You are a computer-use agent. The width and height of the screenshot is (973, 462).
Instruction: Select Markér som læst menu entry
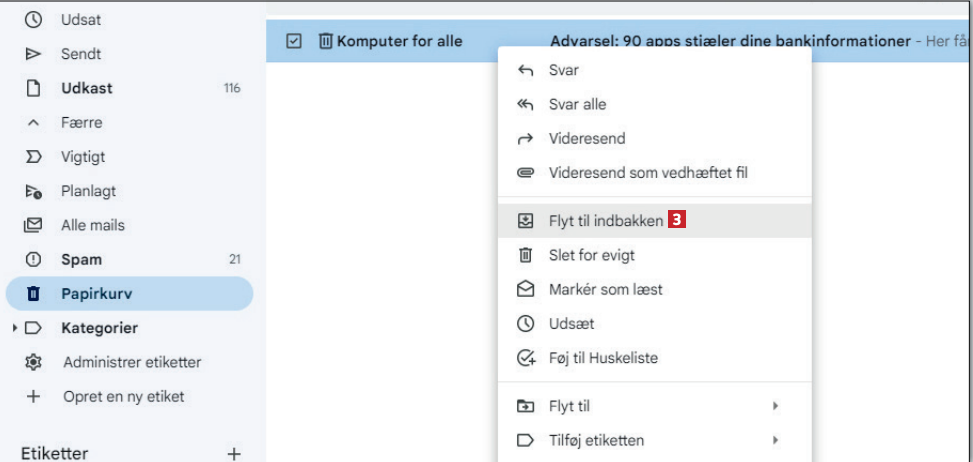pyautogui.click(x=605, y=290)
